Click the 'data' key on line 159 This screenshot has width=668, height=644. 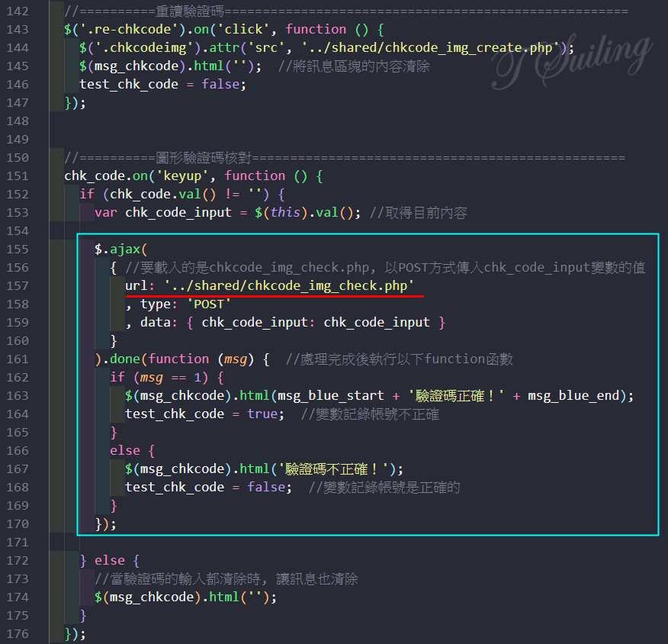[x=155, y=322]
